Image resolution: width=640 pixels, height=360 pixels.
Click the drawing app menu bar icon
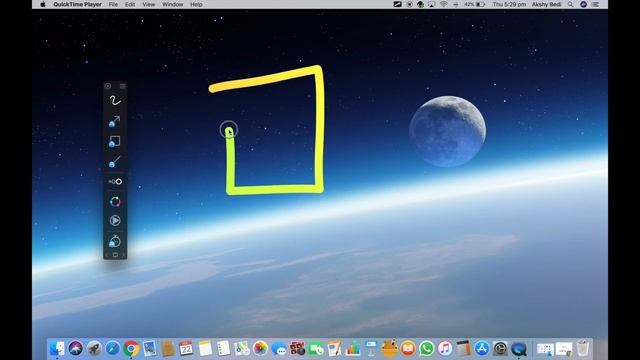397,4
